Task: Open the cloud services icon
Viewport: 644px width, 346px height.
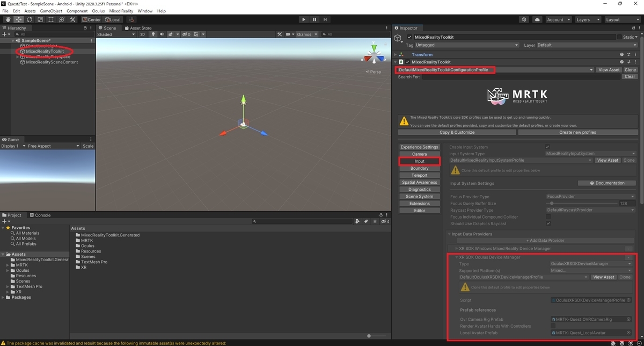Action: [x=538, y=19]
